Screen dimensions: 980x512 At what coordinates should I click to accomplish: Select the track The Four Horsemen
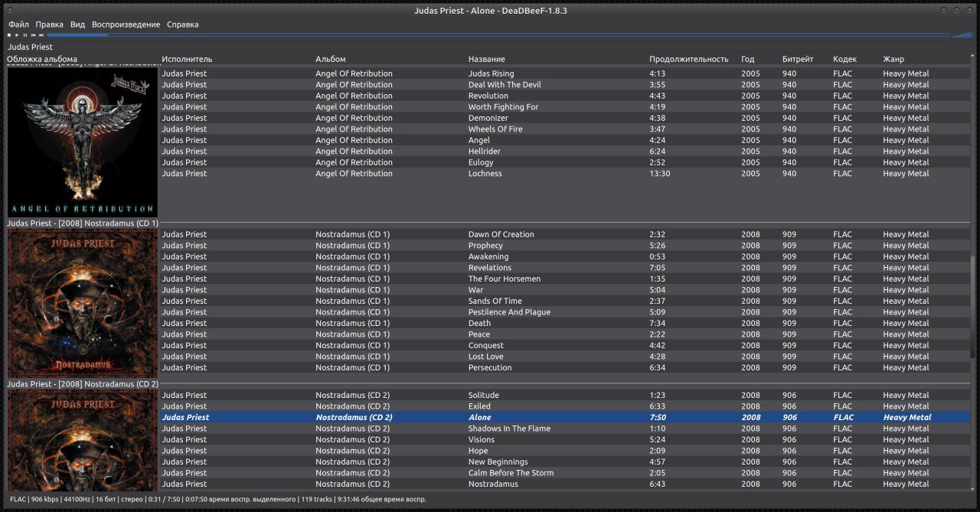click(x=565, y=279)
